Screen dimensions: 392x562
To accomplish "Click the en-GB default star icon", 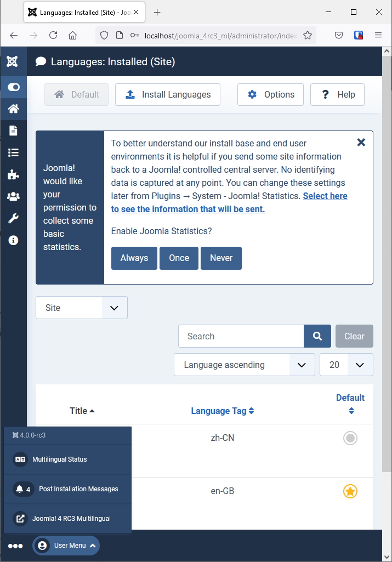I will tap(350, 491).
